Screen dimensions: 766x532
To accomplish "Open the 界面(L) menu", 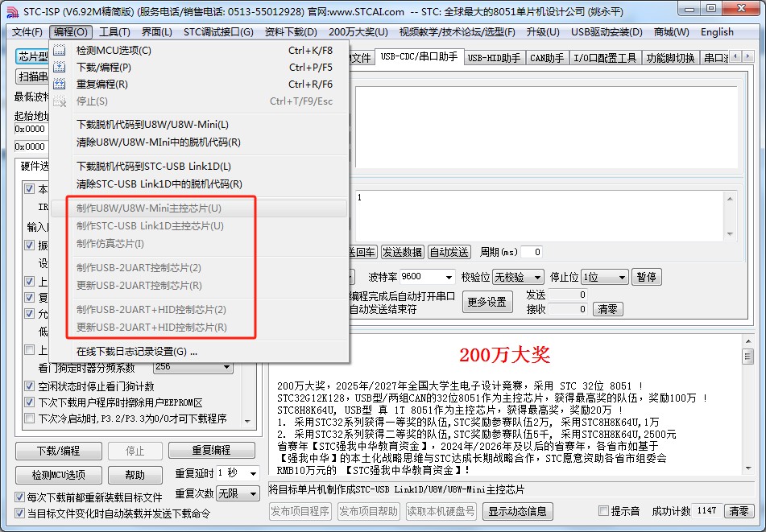I will click(157, 32).
